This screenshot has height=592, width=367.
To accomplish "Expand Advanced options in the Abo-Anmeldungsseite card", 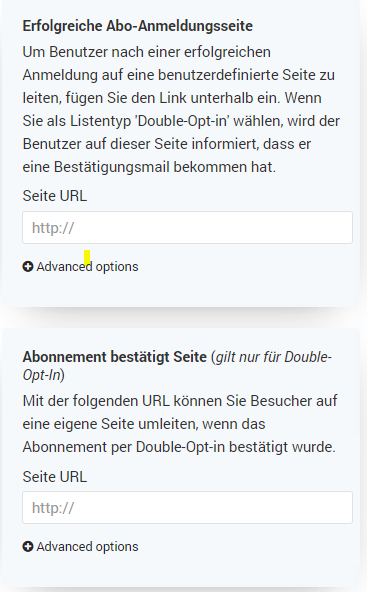I will [x=80, y=267].
